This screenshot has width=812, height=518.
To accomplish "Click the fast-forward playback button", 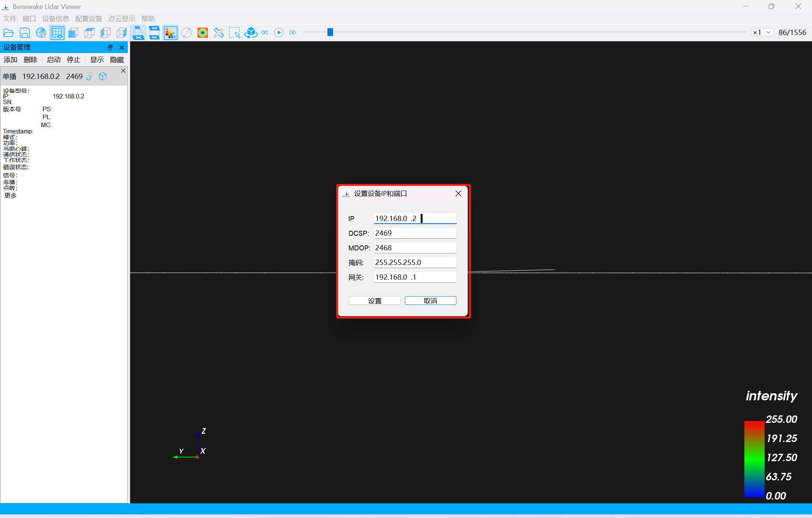I will pos(293,33).
